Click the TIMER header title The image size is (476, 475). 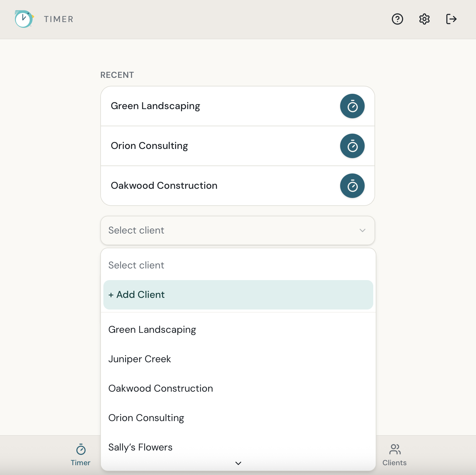pyautogui.click(x=59, y=19)
